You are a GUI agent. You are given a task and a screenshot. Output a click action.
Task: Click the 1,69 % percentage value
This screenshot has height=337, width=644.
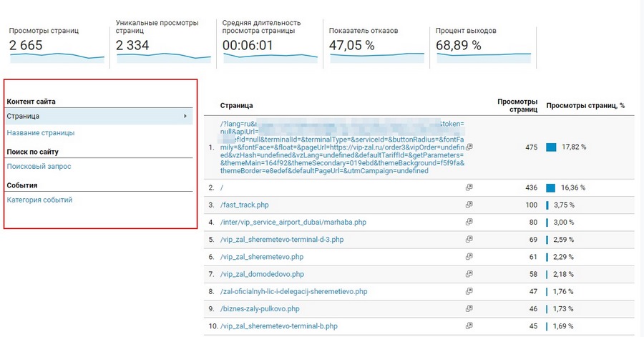(563, 326)
